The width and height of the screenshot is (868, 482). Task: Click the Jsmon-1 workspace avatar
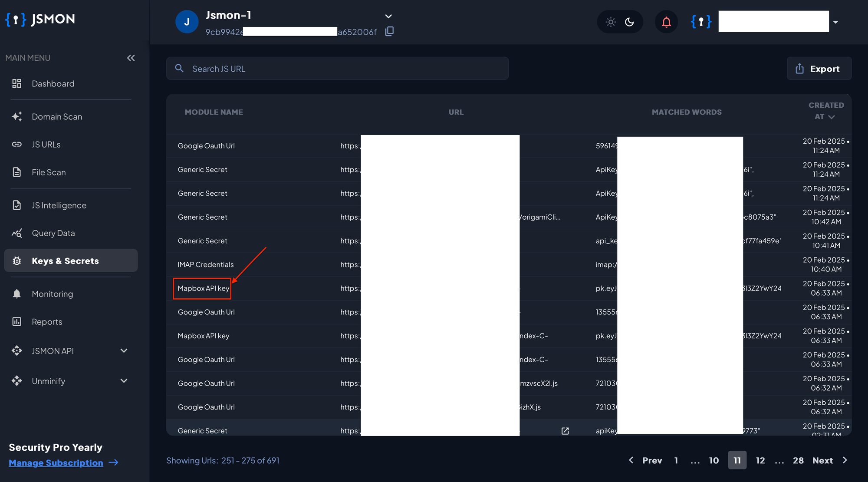pyautogui.click(x=187, y=22)
